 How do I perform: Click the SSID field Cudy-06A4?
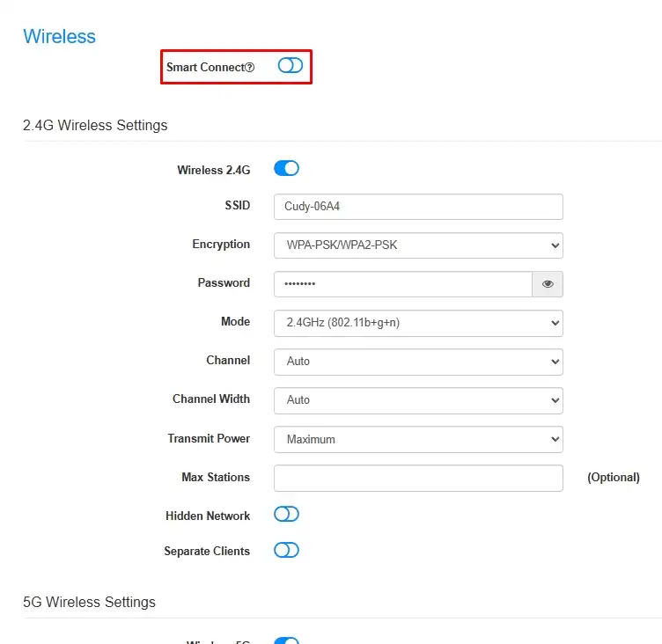coord(418,207)
